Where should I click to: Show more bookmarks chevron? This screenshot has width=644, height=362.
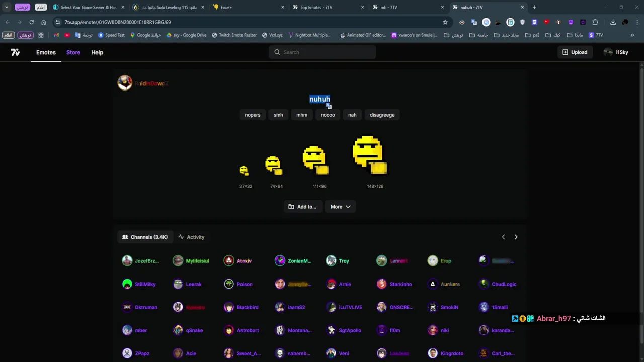632,35
